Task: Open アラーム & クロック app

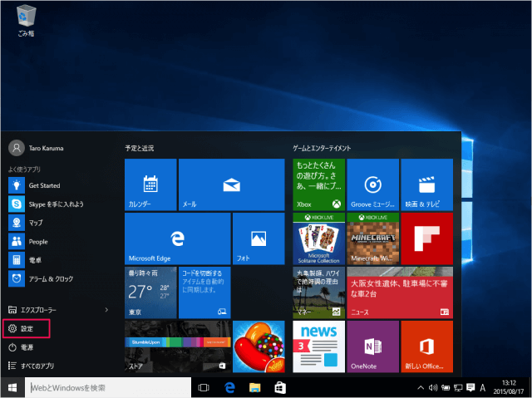Action: point(41,278)
